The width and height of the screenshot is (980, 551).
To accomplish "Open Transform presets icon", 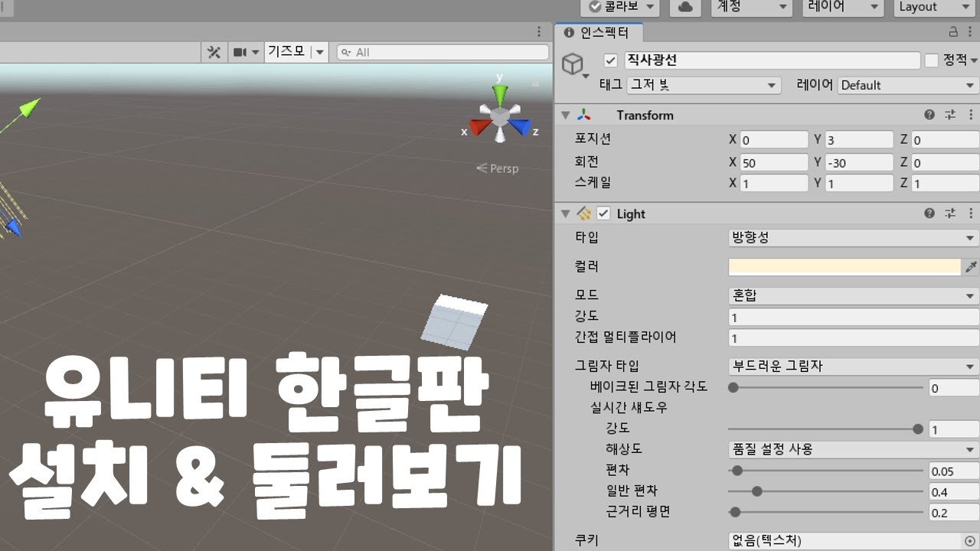I will [950, 115].
